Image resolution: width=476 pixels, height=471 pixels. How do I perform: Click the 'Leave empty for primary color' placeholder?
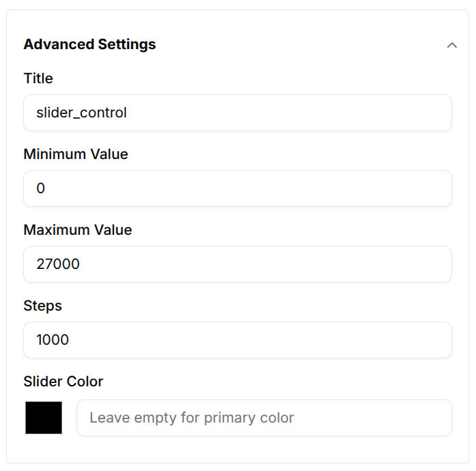tap(192, 418)
